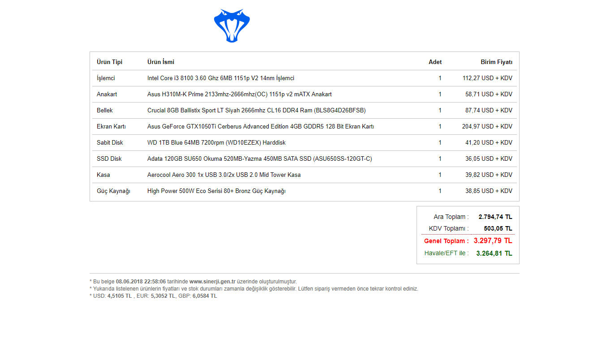Viewport: 606px width, 364px height.
Task: Click the "Güç Kaynağı" product type cell
Action: click(113, 191)
